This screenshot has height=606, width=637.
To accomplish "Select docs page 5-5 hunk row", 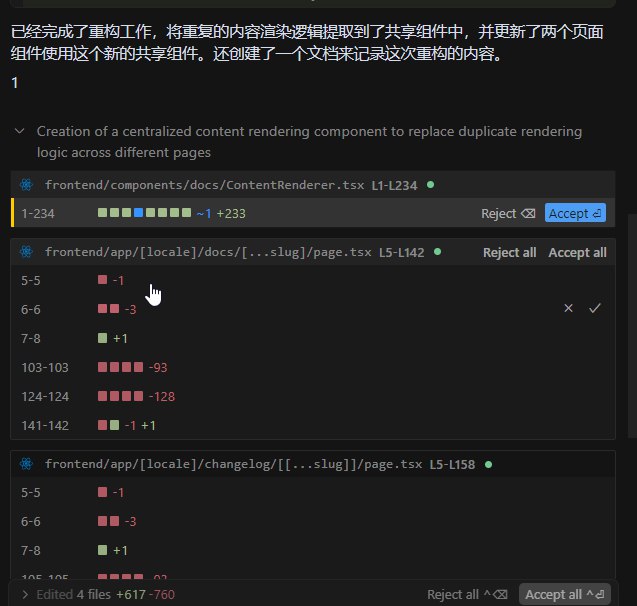I will (313, 280).
